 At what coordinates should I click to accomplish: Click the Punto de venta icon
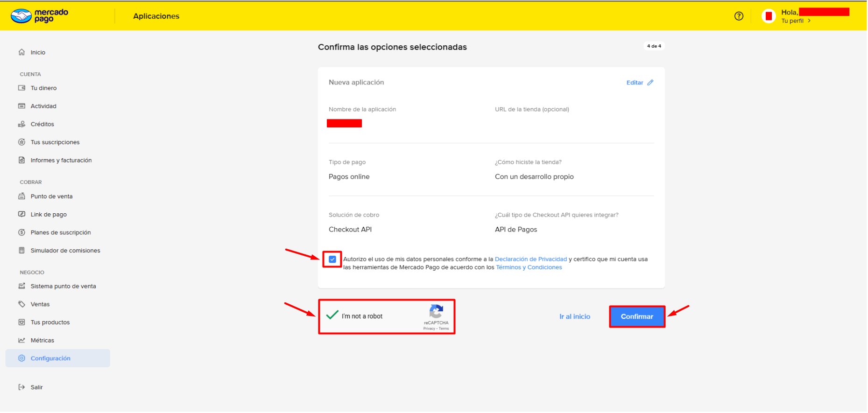(21, 196)
